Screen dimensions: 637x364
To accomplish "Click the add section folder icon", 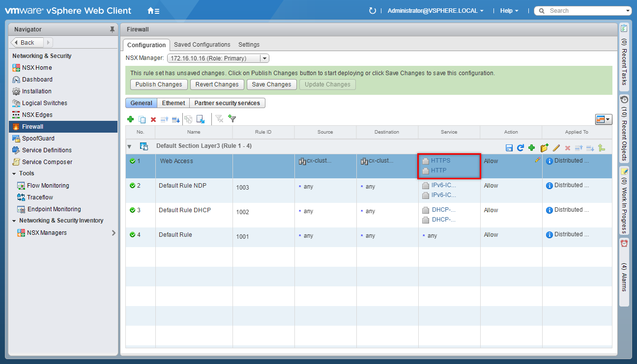I will coord(544,148).
